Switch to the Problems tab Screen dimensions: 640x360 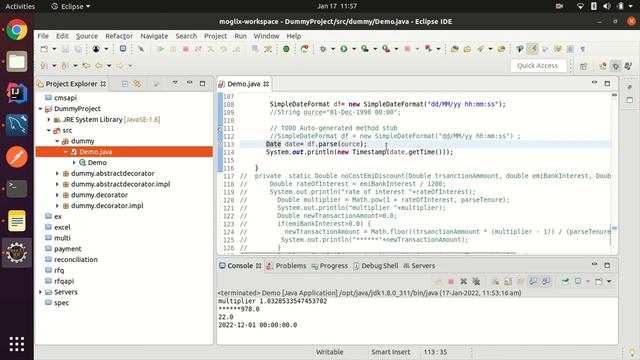tap(286, 266)
